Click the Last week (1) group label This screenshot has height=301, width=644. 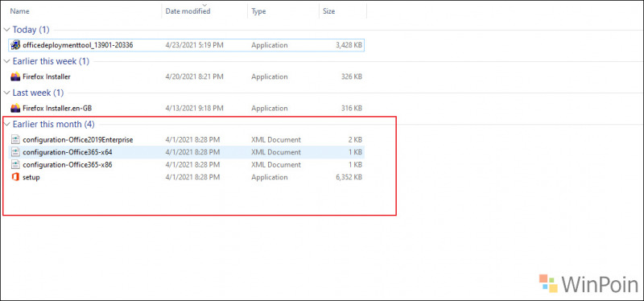point(38,93)
